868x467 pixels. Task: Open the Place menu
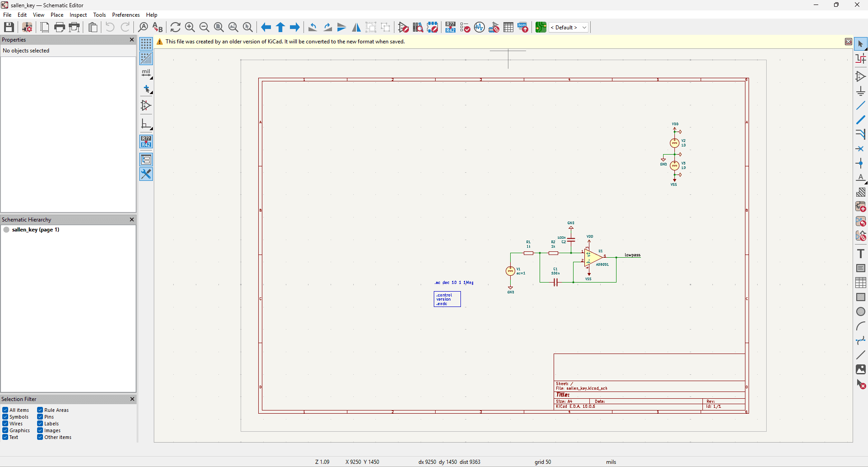(x=57, y=15)
